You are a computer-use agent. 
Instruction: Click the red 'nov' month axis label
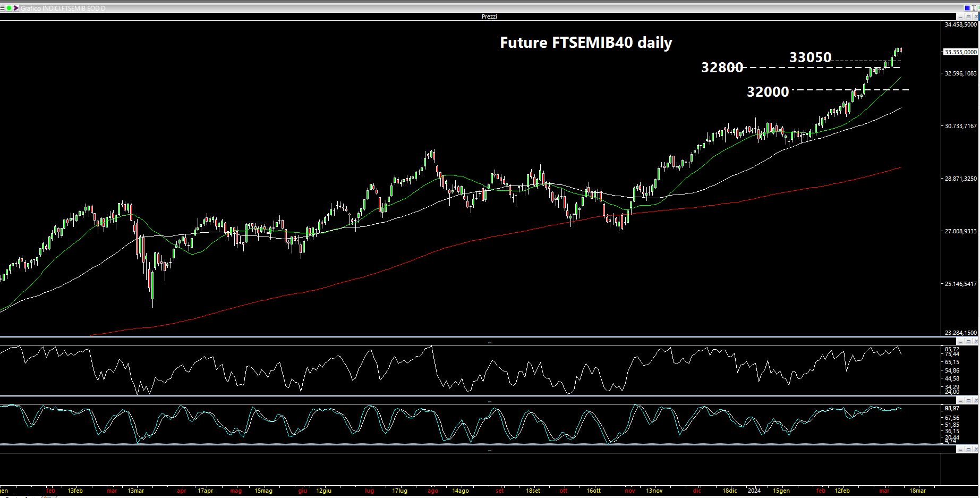pos(630,491)
